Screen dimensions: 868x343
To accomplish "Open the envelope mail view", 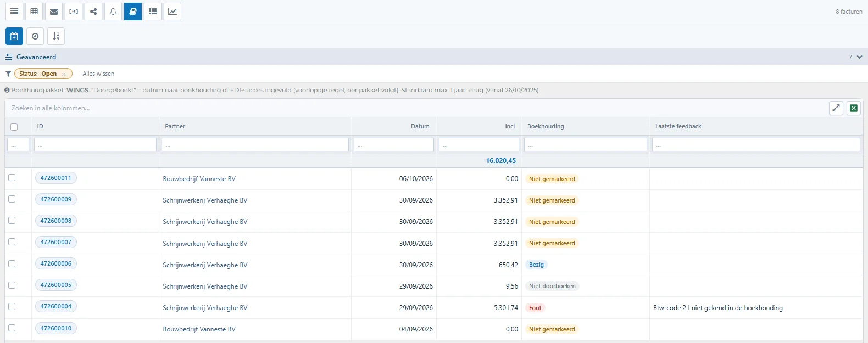I will [x=54, y=12].
